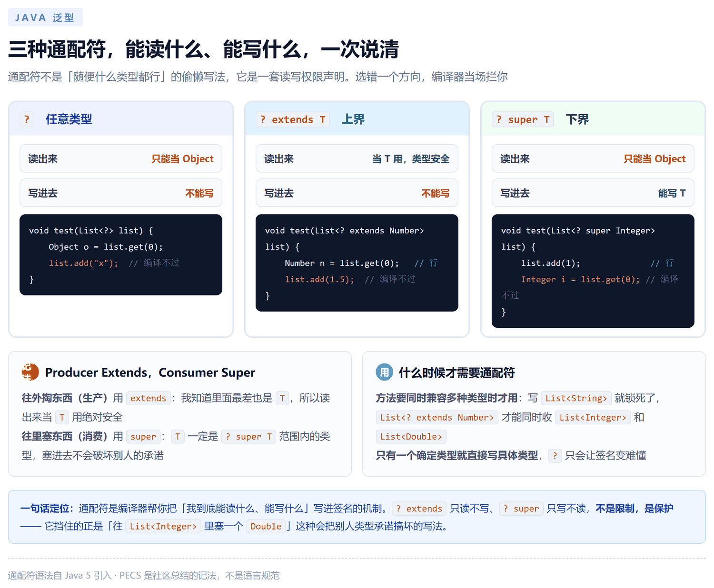The width and height of the screenshot is (714, 588).
Task: Click the main title 三种通配符
Action: [203, 49]
